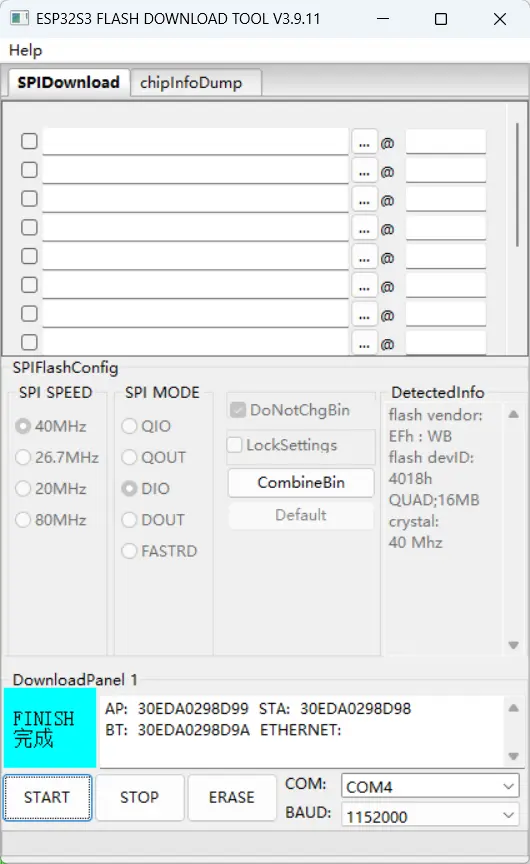This screenshot has width=530, height=864.
Task: Tick the sixth file row checkbox
Action: [x=29, y=285]
